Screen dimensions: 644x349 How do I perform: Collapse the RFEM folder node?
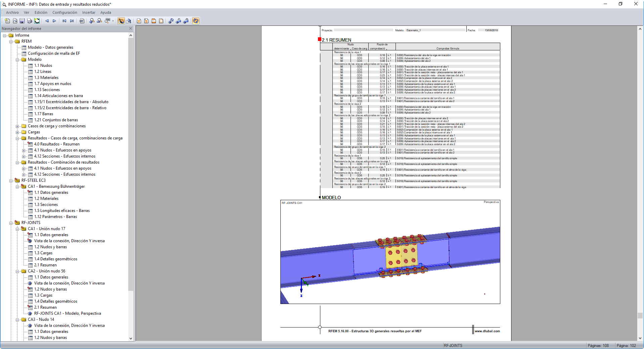point(11,42)
